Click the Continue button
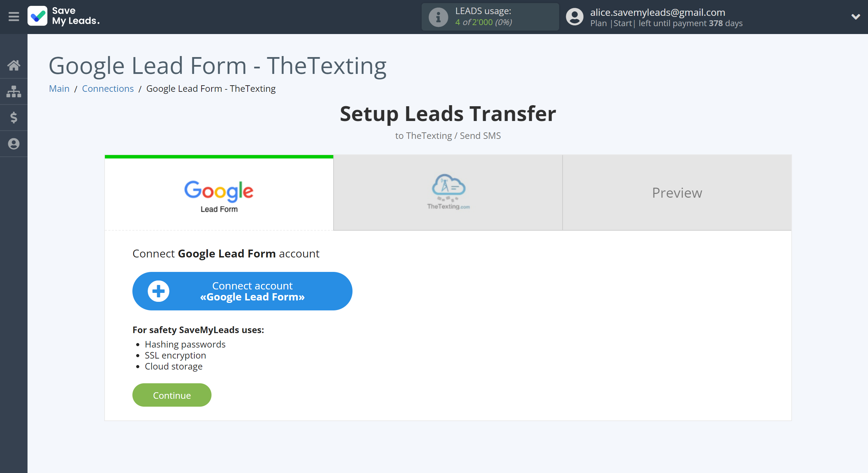Screen dimensions: 868x473 (x=171, y=395)
